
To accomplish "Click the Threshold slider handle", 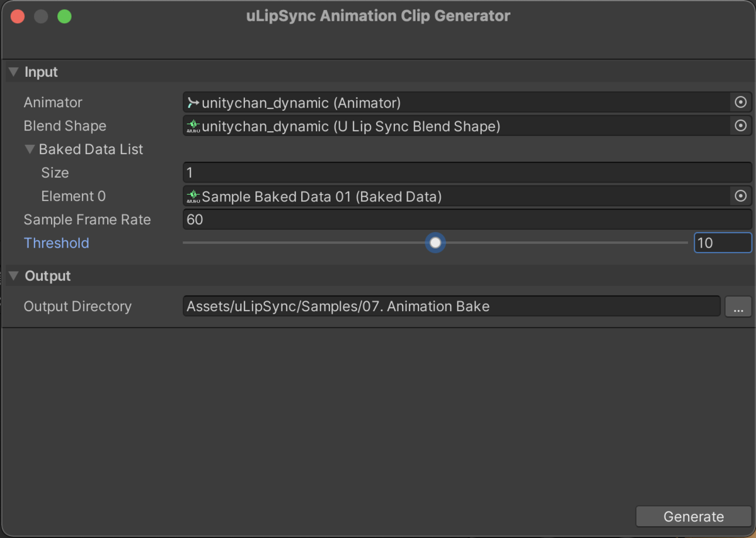I will click(435, 243).
